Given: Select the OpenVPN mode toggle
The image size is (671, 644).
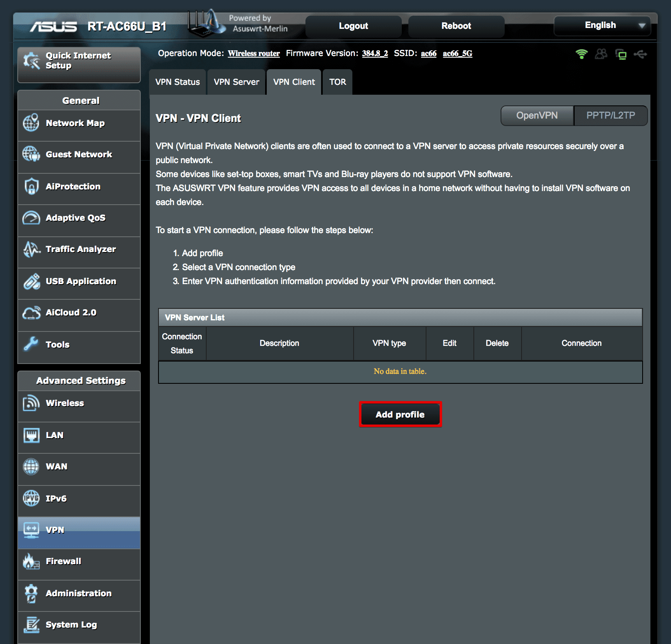Looking at the screenshot, I should (x=537, y=116).
